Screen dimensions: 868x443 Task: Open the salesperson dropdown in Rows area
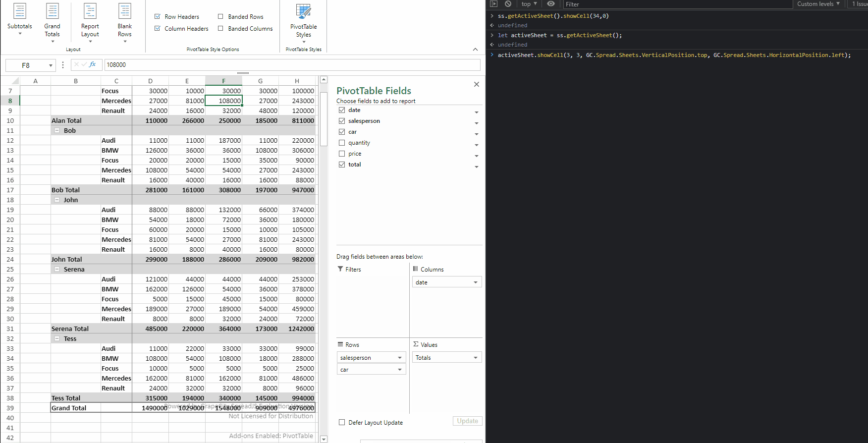pyautogui.click(x=399, y=358)
